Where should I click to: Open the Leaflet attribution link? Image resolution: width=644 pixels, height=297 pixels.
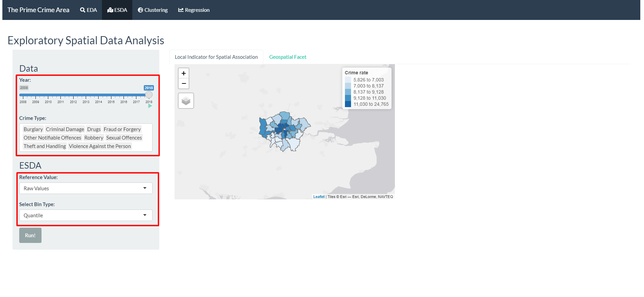[319, 197]
